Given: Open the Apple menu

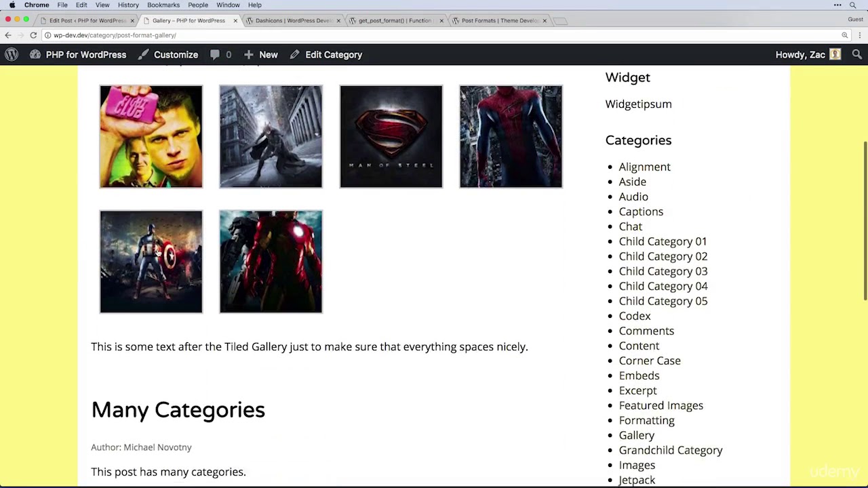Looking at the screenshot, I should point(12,5).
